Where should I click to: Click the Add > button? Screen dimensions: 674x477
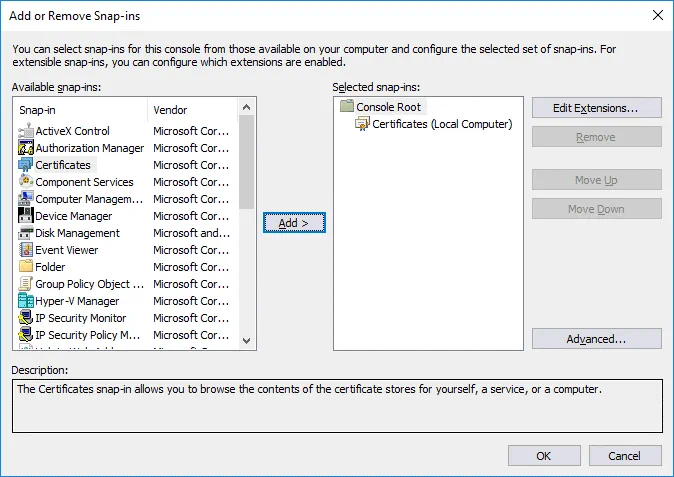[x=293, y=223]
